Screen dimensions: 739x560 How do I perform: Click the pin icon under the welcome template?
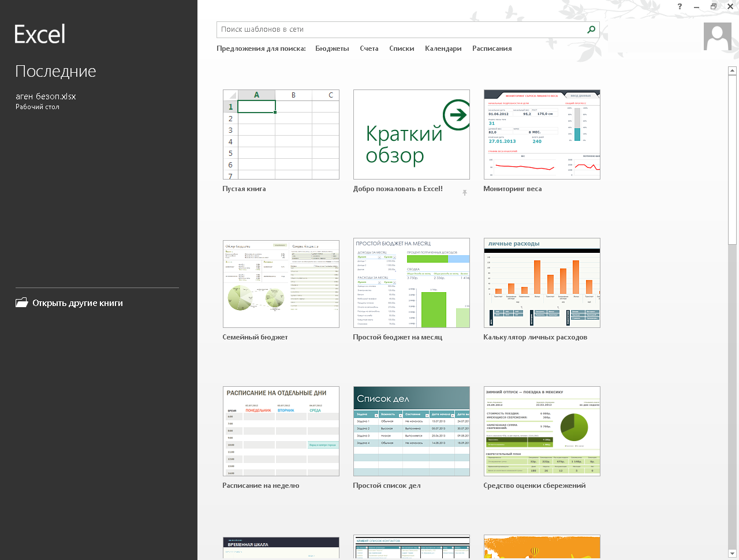pyautogui.click(x=464, y=193)
